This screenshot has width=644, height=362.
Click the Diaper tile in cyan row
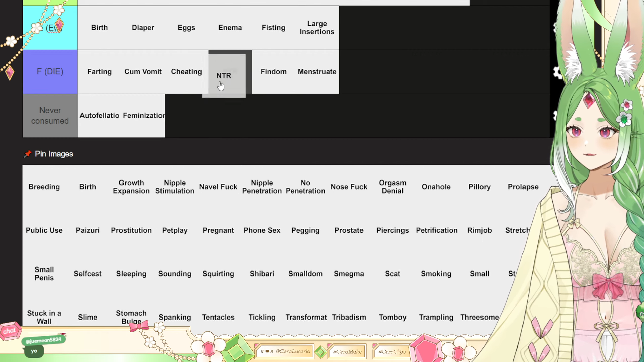pyautogui.click(x=143, y=28)
